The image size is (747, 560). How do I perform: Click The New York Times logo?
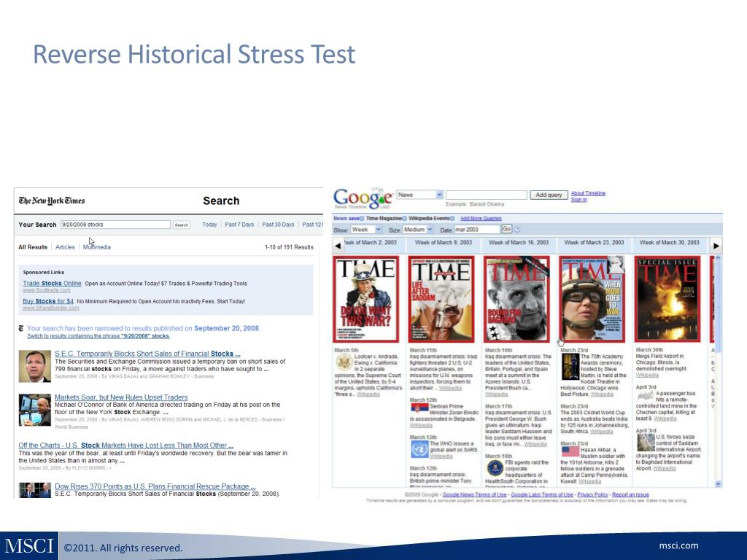pos(52,201)
